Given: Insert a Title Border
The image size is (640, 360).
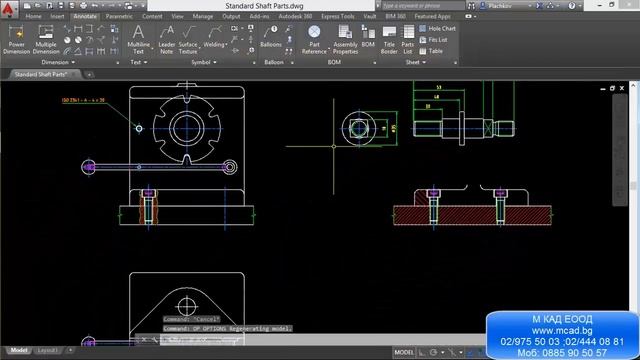Looking at the screenshot, I should tap(389, 39).
